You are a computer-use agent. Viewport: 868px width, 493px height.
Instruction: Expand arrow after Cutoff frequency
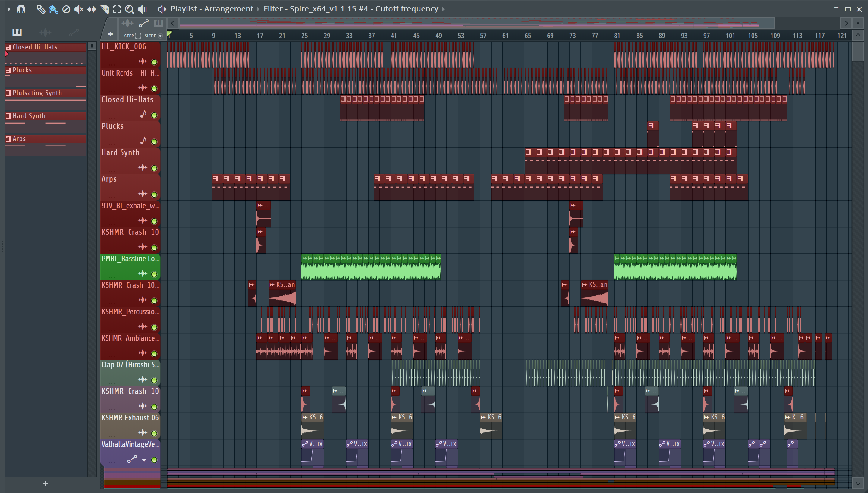click(x=443, y=9)
